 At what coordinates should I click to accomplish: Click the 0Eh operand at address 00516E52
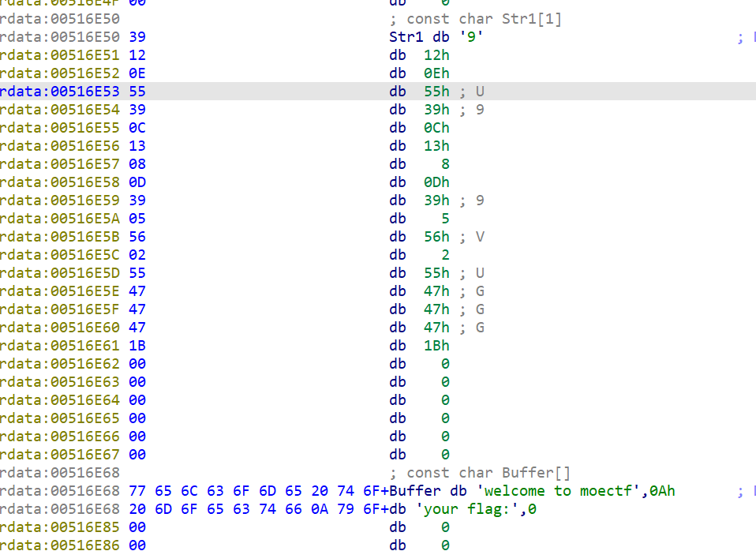click(x=436, y=73)
